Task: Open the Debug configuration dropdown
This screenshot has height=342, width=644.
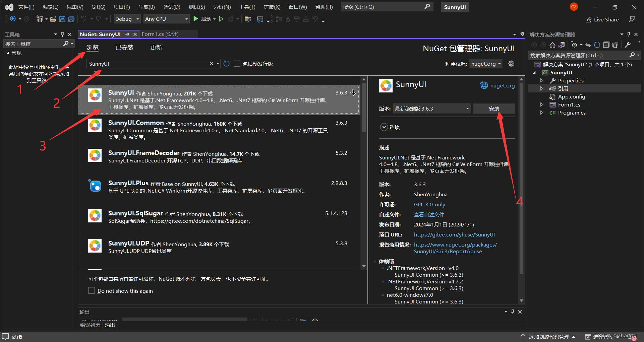Action: click(127, 19)
